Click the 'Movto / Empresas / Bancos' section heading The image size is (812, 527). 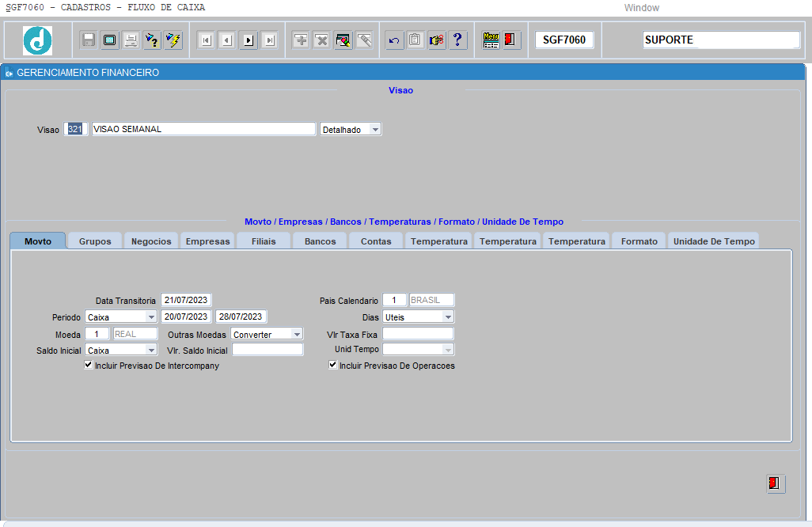click(x=404, y=222)
